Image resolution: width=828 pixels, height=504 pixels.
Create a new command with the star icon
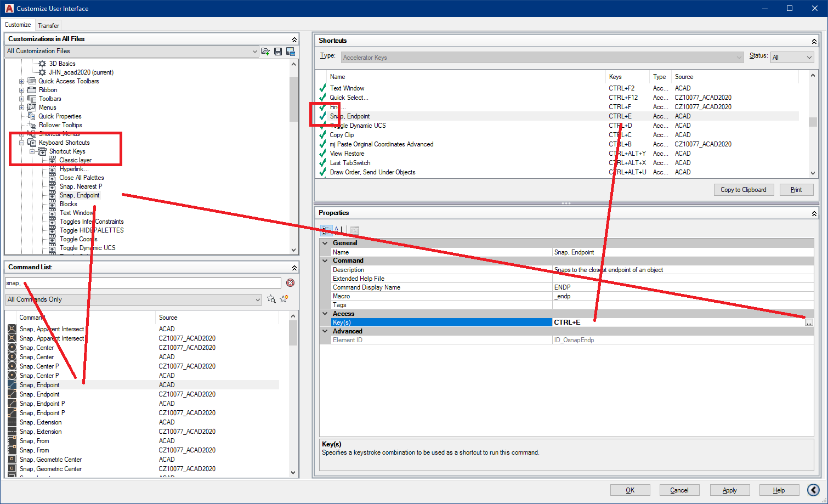[283, 299]
